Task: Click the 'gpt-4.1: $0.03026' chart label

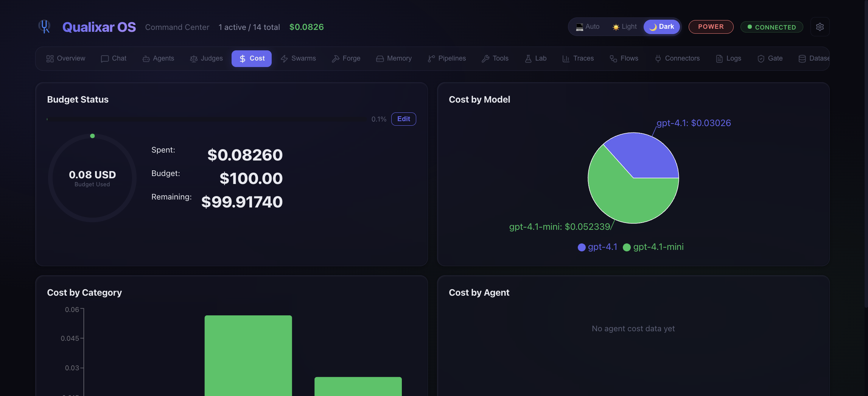Action: tap(694, 123)
